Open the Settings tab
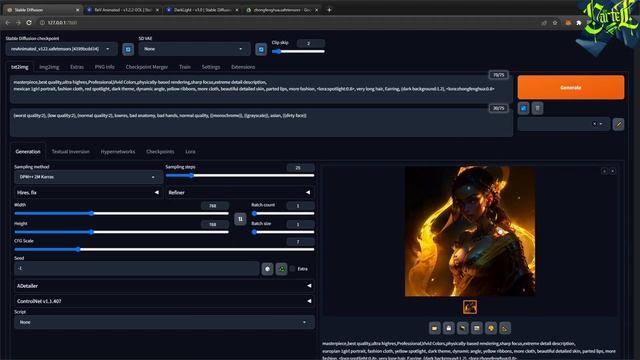Screen dimensions: 640x360 [x=211, y=67]
